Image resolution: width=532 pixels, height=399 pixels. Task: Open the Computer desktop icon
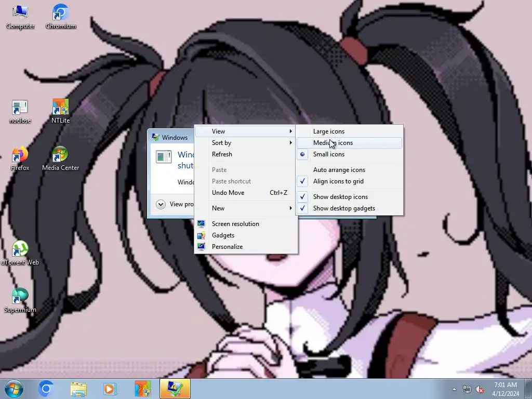coord(20,17)
